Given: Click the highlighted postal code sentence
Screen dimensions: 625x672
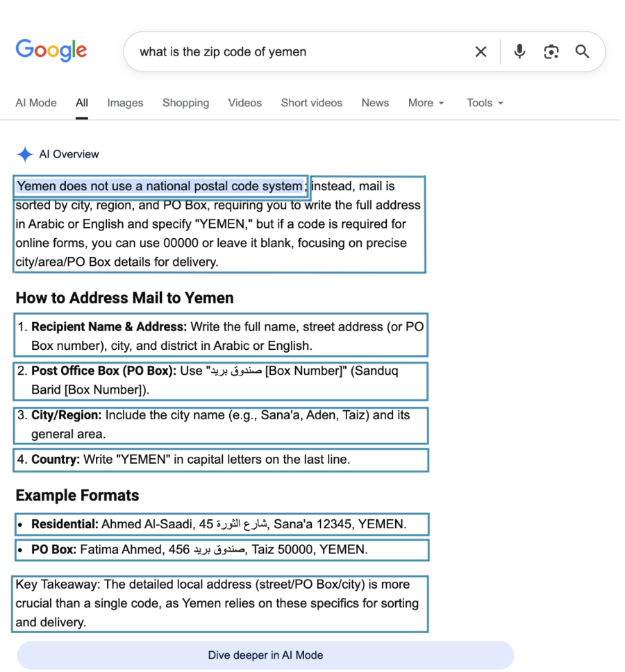Looking at the screenshot, I should tap(160, 186).
